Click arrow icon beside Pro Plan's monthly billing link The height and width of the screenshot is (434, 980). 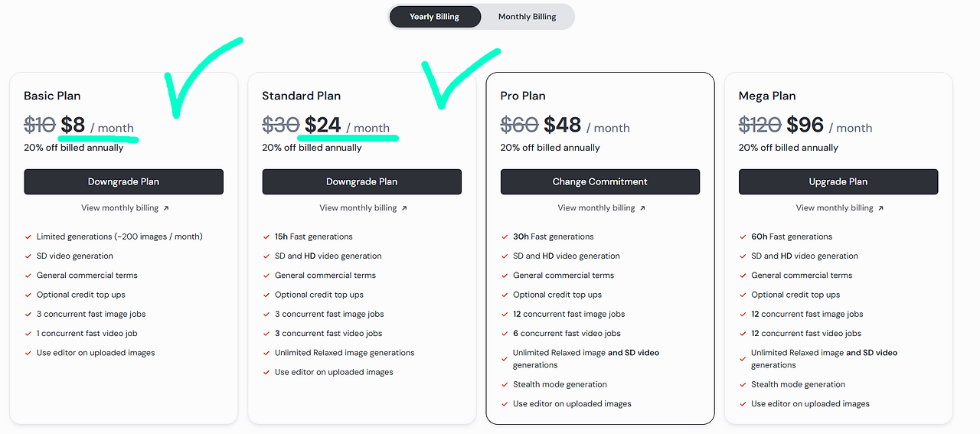click(x=642, y=208)
